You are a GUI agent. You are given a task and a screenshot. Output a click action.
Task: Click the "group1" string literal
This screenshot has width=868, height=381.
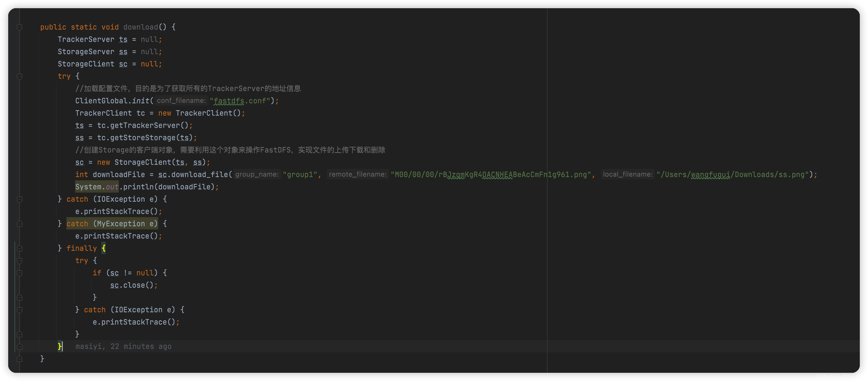pos(300,175)
